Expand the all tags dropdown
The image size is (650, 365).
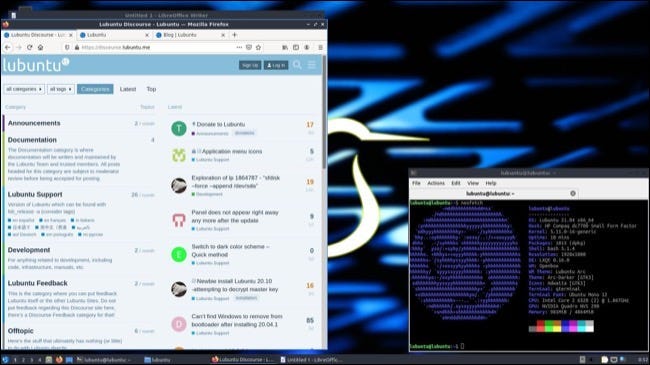pos(61,89)
